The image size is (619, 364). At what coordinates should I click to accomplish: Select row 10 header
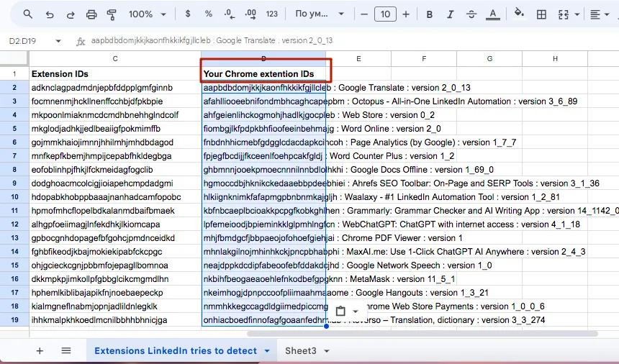click(x=14, y=197)
